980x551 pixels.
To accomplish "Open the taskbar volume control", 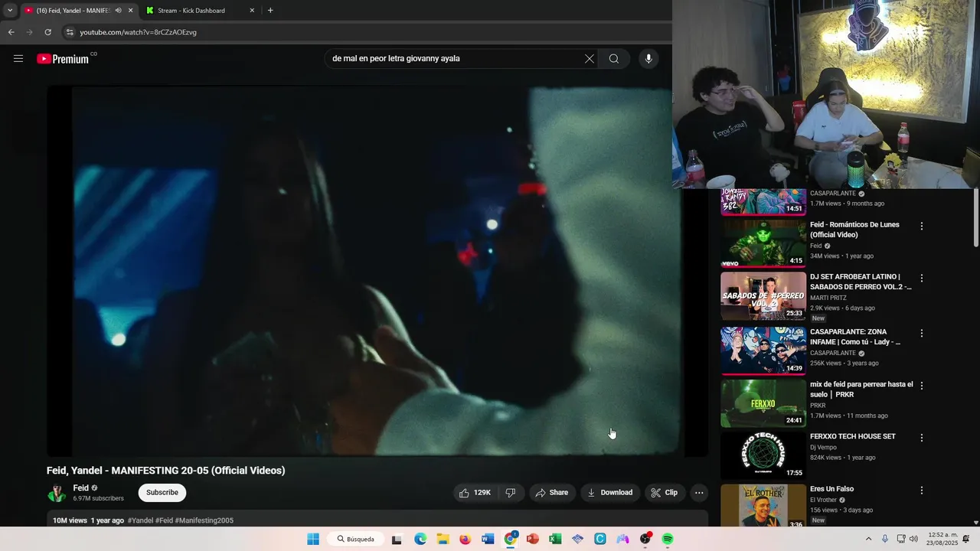I will click(x=913, y=539).
